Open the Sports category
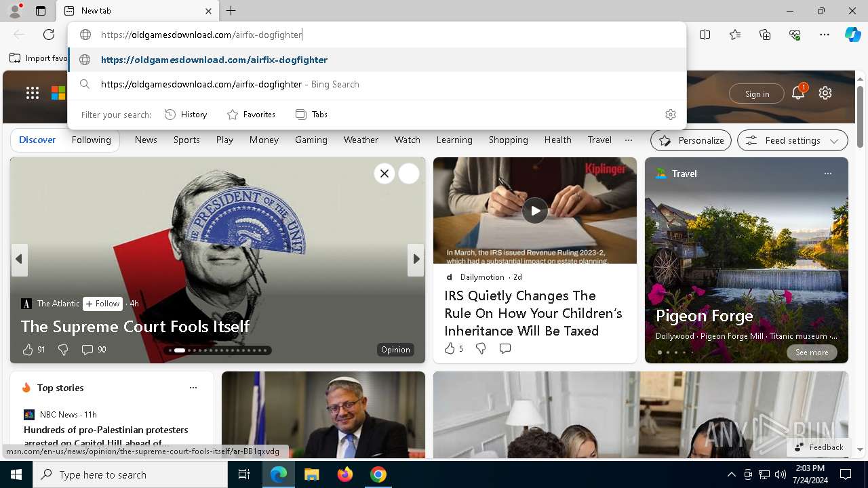868x488 pixels. pyautogui.click(x=186, y=140)
